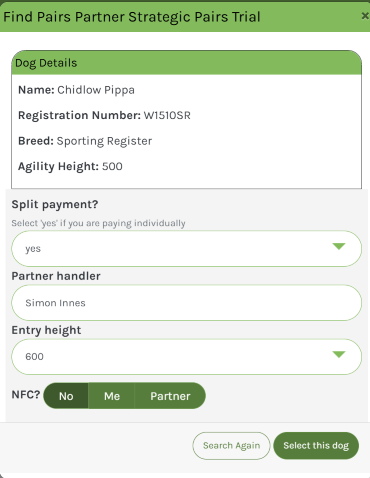Click the Search Again button
The image size is (370, 478).
231,446
